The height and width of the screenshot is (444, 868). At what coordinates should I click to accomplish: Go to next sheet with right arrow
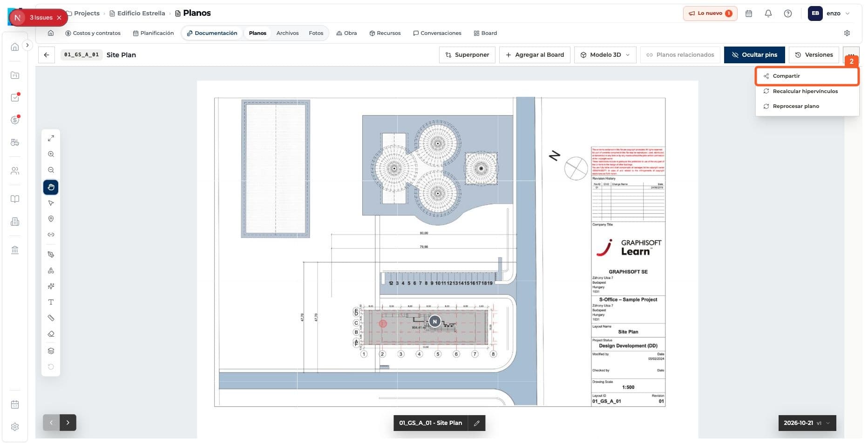click(68, 423)
